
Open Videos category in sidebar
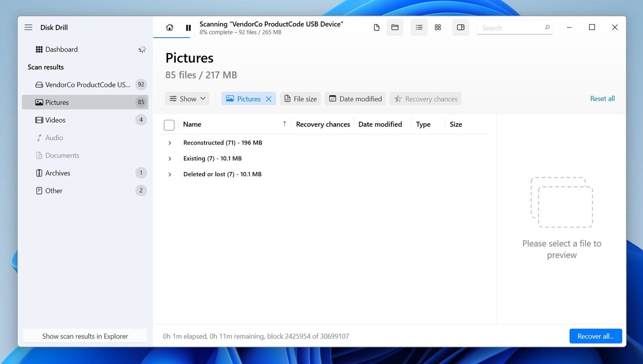tap(85, 120)
